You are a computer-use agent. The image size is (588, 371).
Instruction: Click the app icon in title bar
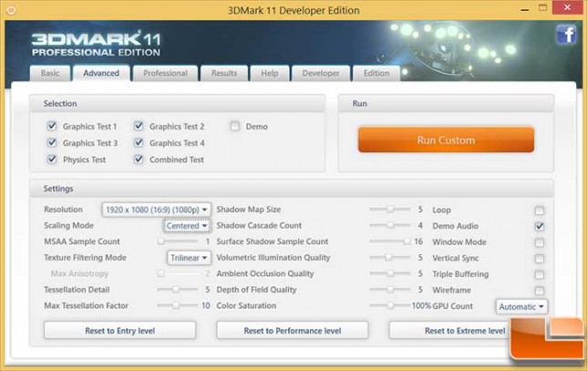point(11,10)
